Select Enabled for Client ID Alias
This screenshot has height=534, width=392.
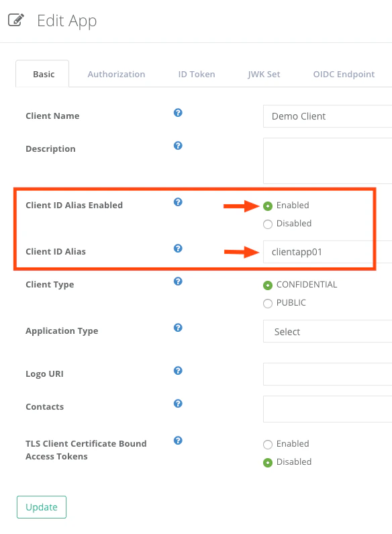pos(268,206)
